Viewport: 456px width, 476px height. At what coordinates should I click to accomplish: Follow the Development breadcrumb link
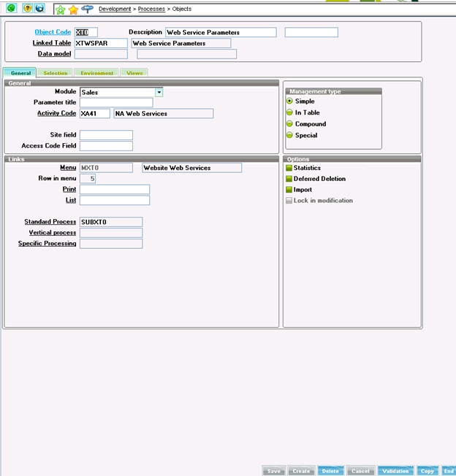115,9
